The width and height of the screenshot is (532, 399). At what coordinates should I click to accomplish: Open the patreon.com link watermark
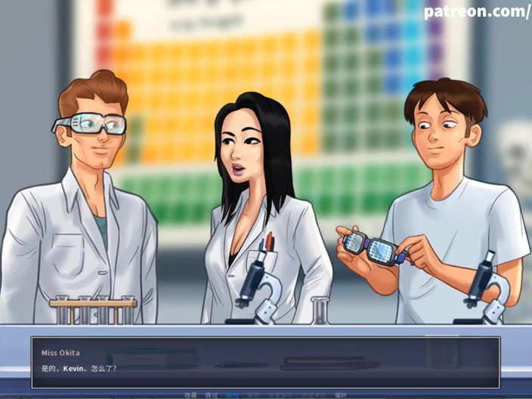click(x=478, y=12)
